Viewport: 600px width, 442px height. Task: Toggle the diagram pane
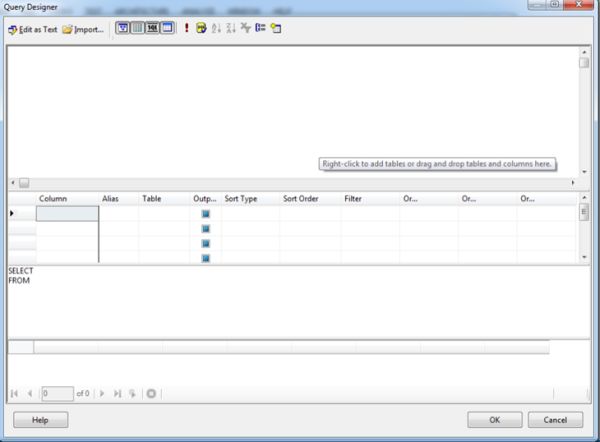point(122,28)
